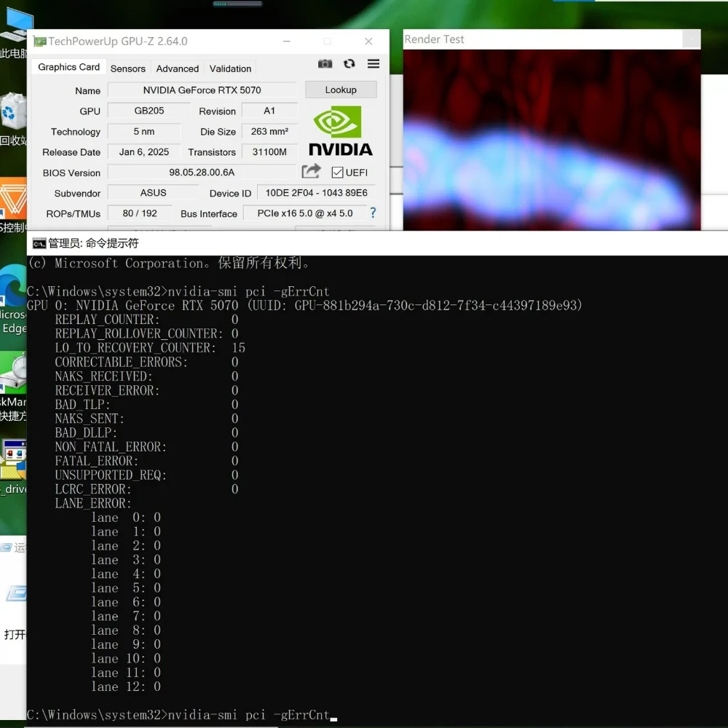Image resolution: width=728 pixels, height=728 pixels.
Task: Click the Render Test window title
Action: coord(434,39)
